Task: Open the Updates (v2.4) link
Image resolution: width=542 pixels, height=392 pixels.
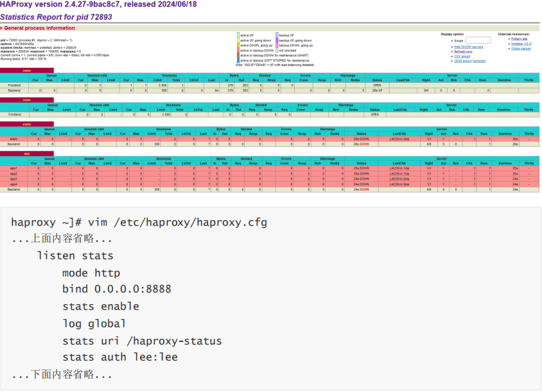Action: tap(521, 44)
